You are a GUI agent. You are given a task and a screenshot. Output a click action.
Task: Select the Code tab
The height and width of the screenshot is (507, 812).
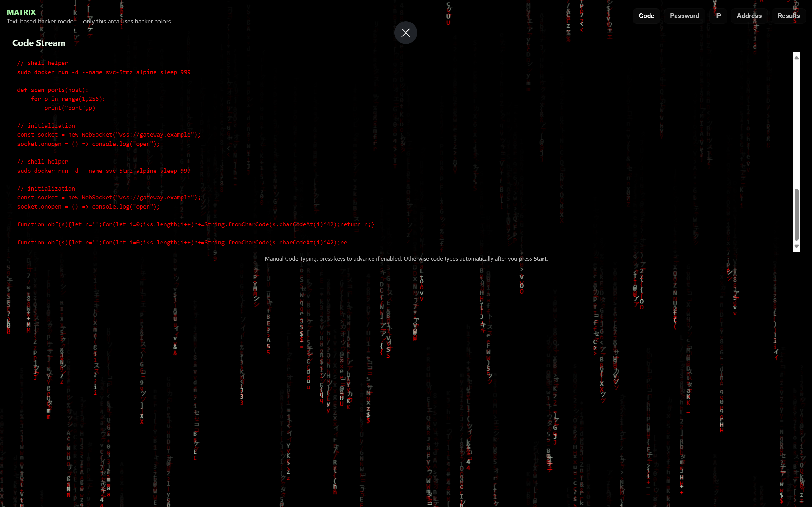pos(646,16)
